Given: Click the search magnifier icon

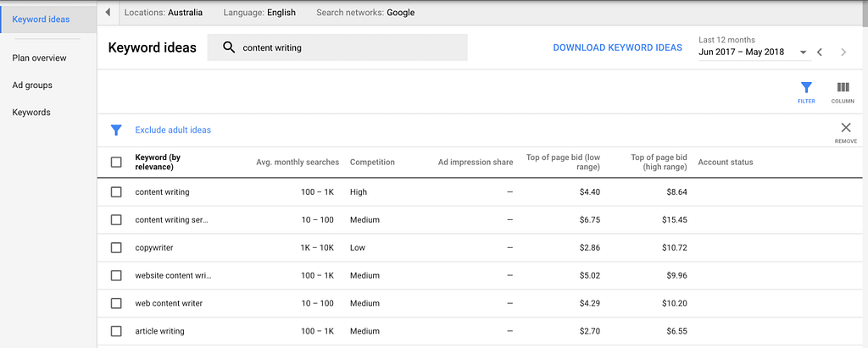Looking at the screenshot, I should [x=229, y=48].
